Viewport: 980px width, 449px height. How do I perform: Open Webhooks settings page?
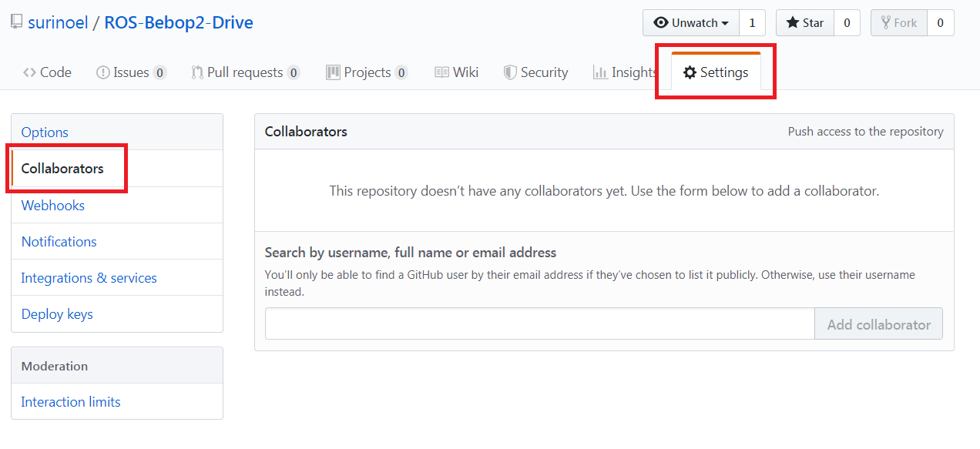(117, 205)
